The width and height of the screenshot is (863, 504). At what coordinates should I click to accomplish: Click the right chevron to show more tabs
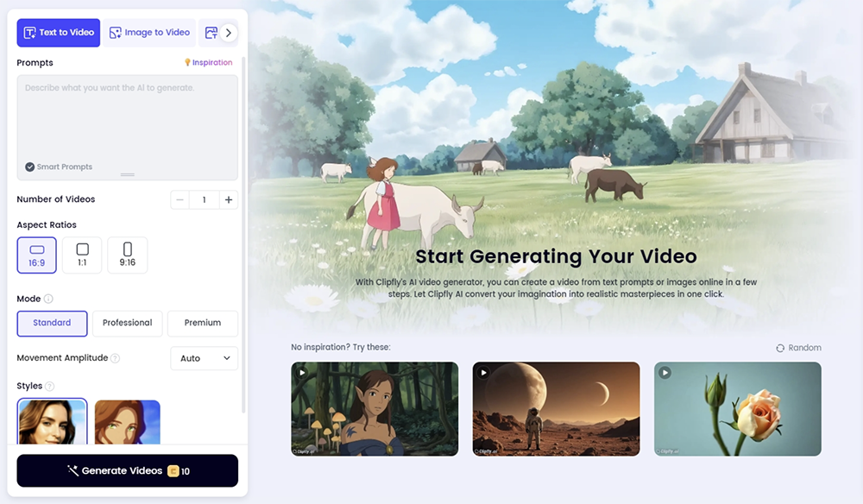click(x=229, y=33)
